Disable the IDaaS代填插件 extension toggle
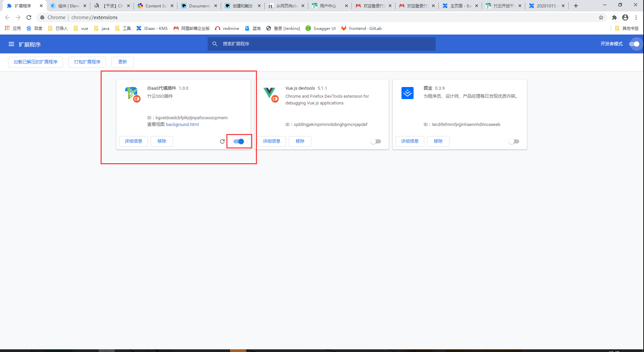This screenshot has width=644, height=352. point(239,141)
